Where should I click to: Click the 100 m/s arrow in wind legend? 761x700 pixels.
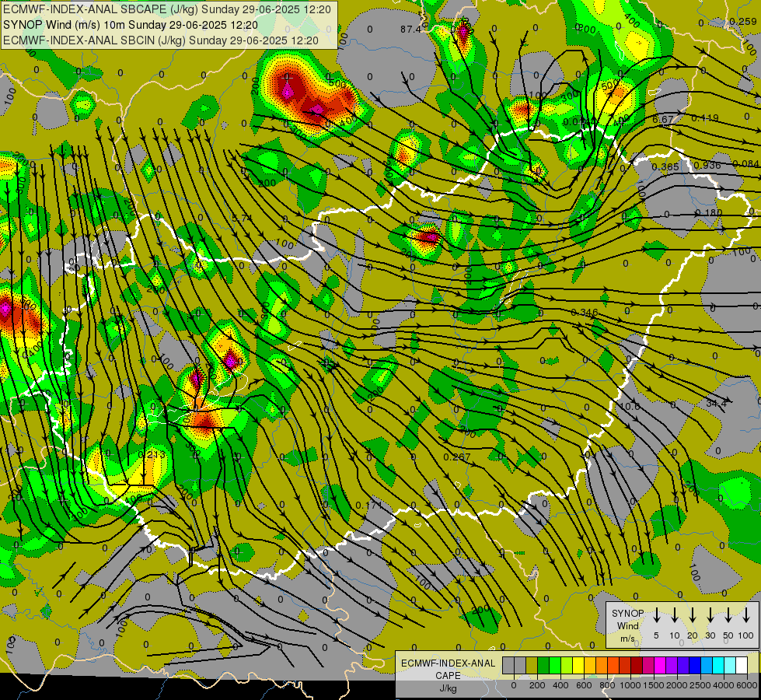[x=746, y=615]
